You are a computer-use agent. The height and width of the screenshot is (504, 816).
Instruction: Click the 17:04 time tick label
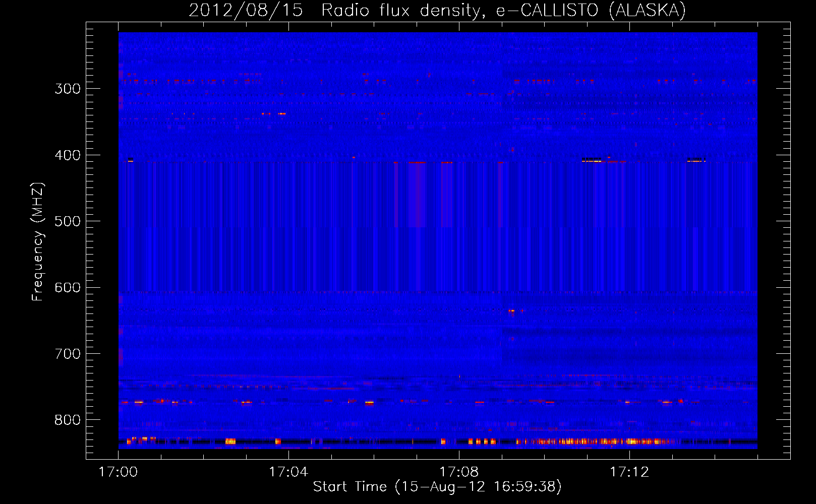288,472
